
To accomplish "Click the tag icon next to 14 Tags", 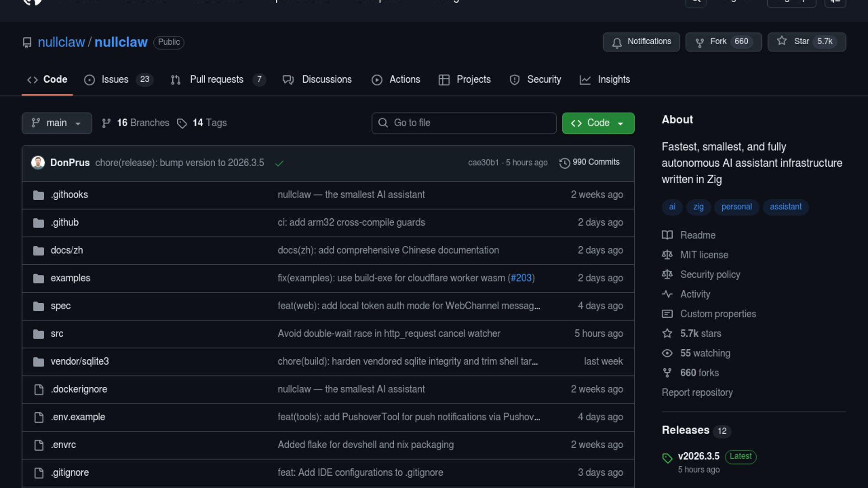I will pyautogui.click(x=182, y=123).
